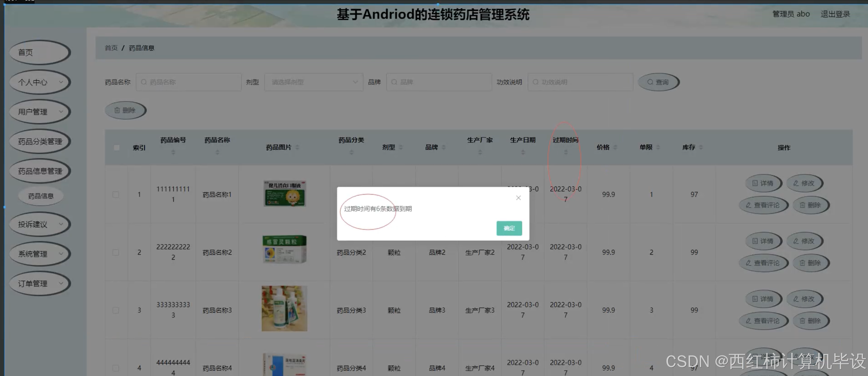Screen dimensions: 868x376
Task: Click the 确定 button in the dialog
Action: 509,228
